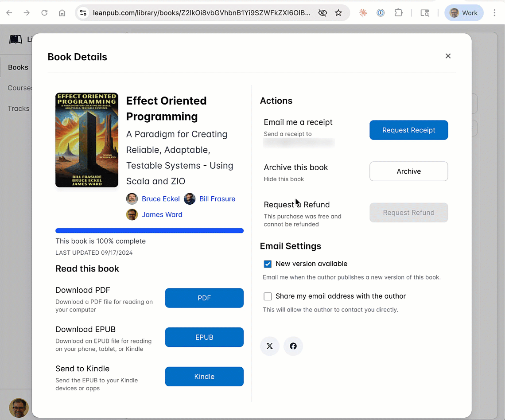View site information icon in address bar
Screen dimensions: 505x420
pos(83,13)
